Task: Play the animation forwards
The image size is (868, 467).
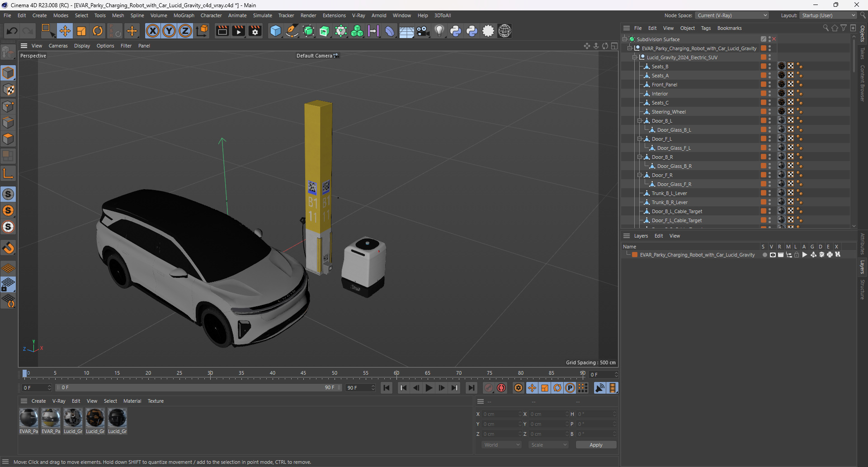Action: point(429,388)
